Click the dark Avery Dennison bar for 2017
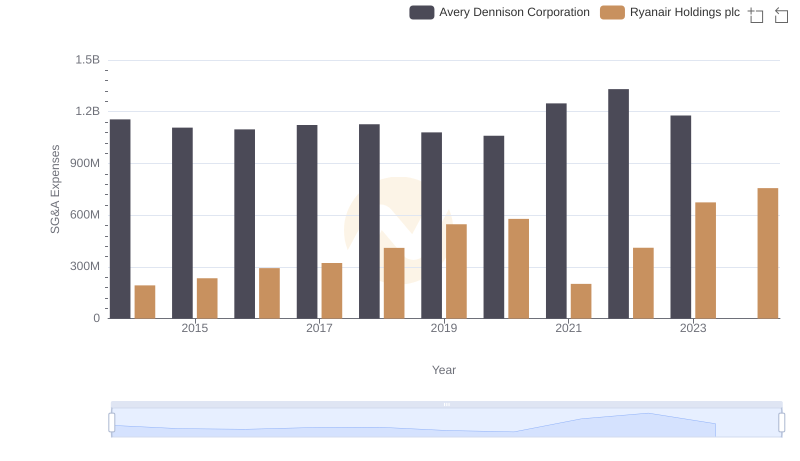 click(307, 222)
